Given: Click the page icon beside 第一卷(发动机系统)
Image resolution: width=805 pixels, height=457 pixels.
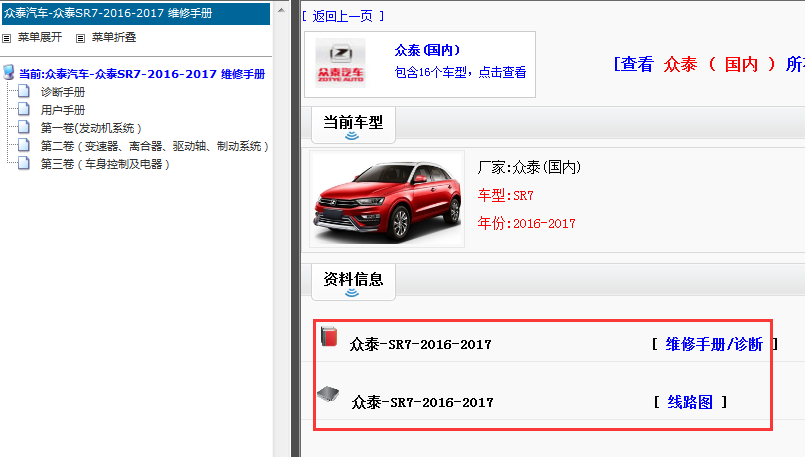Looking at the screenshot, I should pyautogui.click(x=24, y=127).
